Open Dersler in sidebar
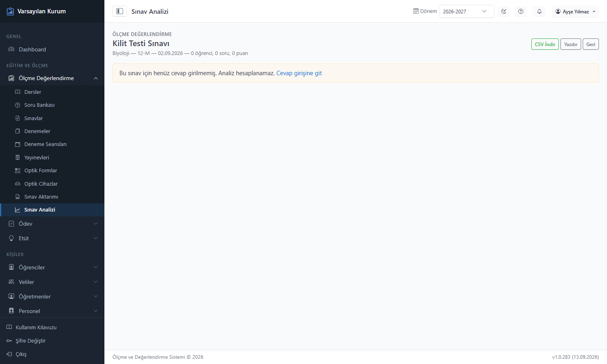The height and width of the screenshot is (364, 607). click(x=52, y=92)
